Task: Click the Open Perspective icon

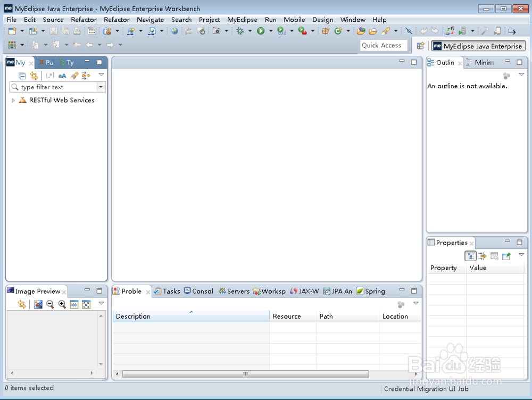Action: pos(420,45)
